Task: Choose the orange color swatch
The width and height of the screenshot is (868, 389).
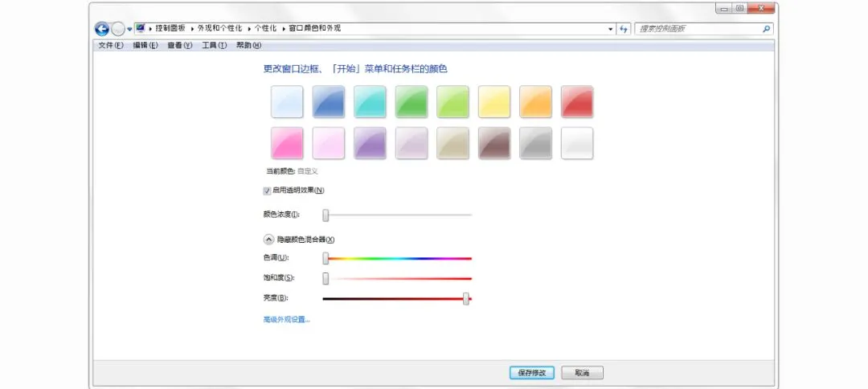Action: [536, 102]
